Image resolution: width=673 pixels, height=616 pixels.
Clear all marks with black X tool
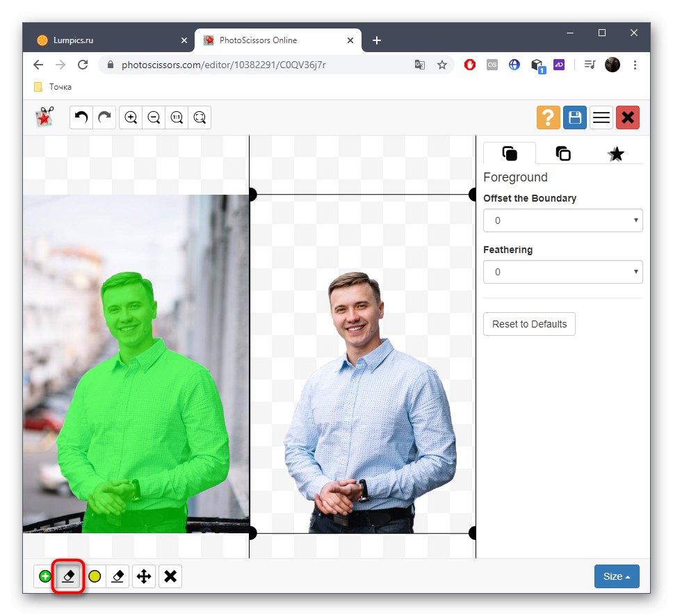click(170, 576)
